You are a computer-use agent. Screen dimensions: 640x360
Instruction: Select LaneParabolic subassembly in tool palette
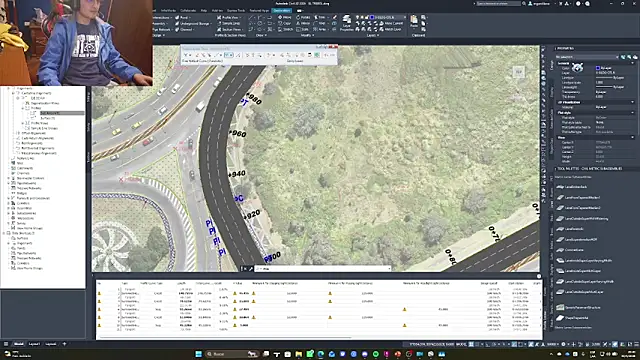(x=571, y=229)
